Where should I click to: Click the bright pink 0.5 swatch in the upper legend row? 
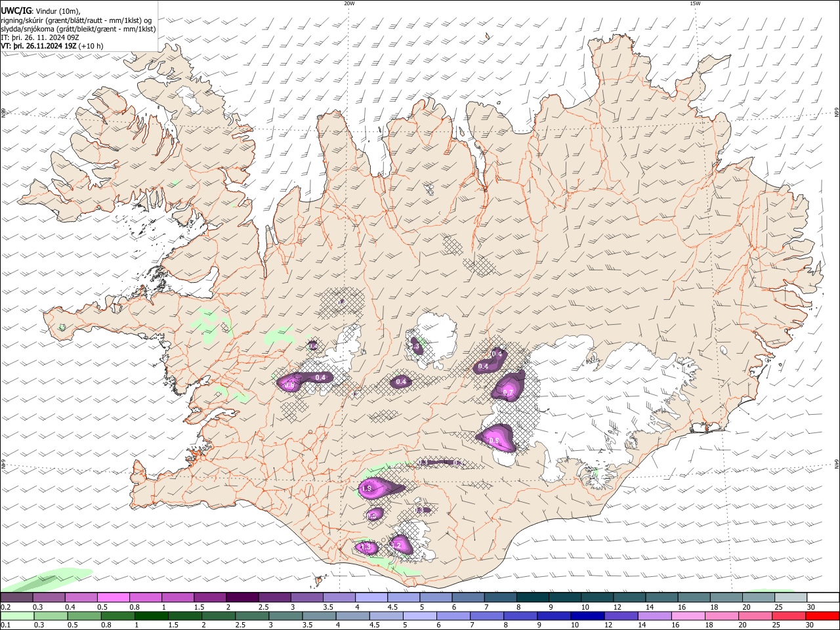tap(113, 597)
